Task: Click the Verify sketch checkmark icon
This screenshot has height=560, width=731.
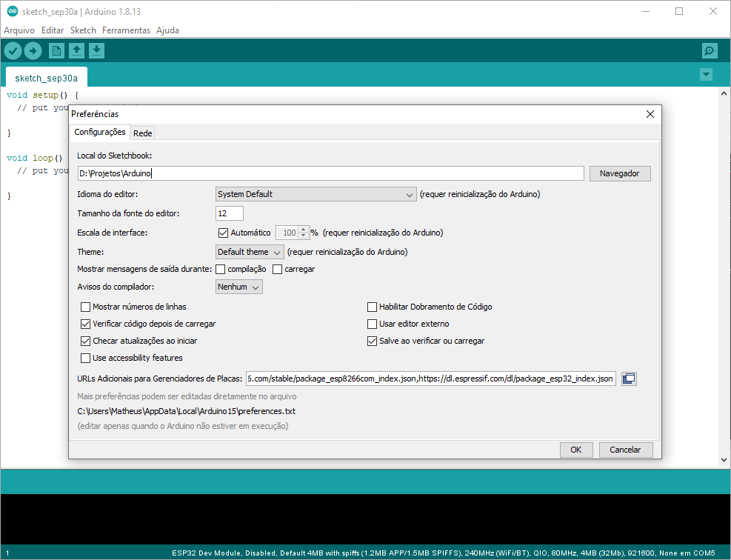Action: point(13,50)
